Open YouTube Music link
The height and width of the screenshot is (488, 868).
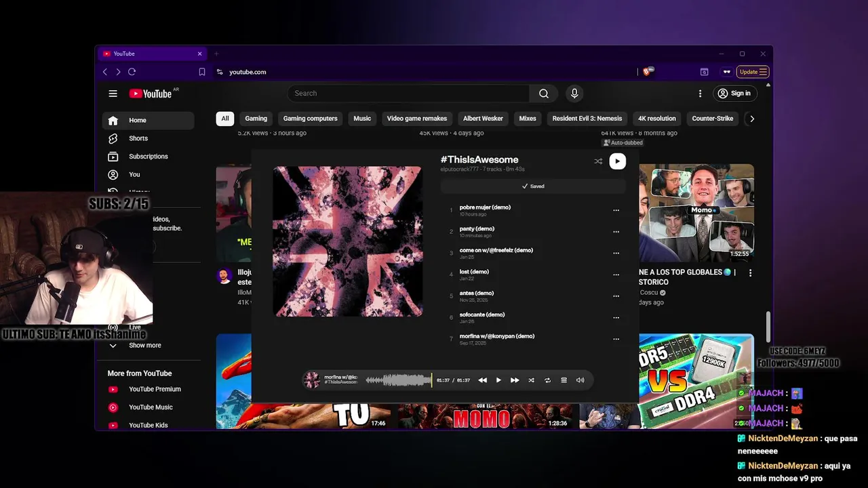click(148, 407)
